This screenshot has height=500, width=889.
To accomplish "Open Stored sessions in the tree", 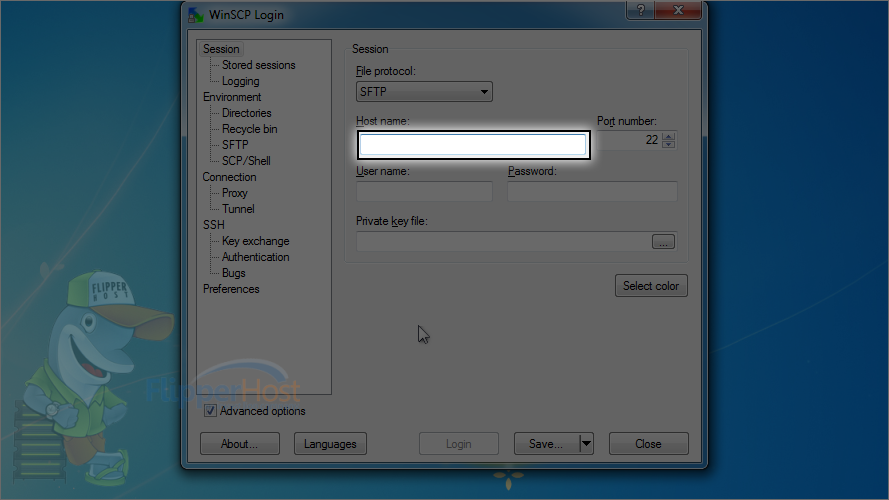I will [x=259, y=65].
